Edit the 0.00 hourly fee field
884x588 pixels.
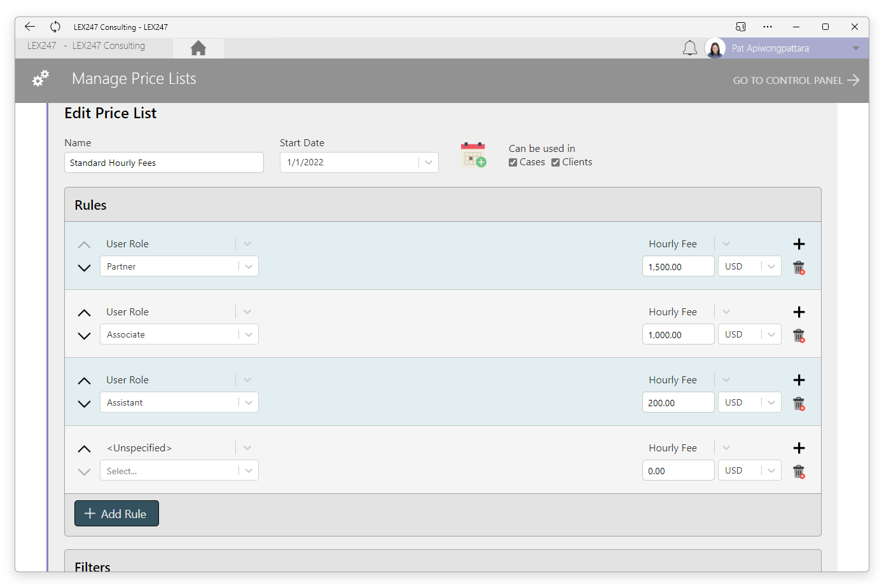tap(678, 470)
